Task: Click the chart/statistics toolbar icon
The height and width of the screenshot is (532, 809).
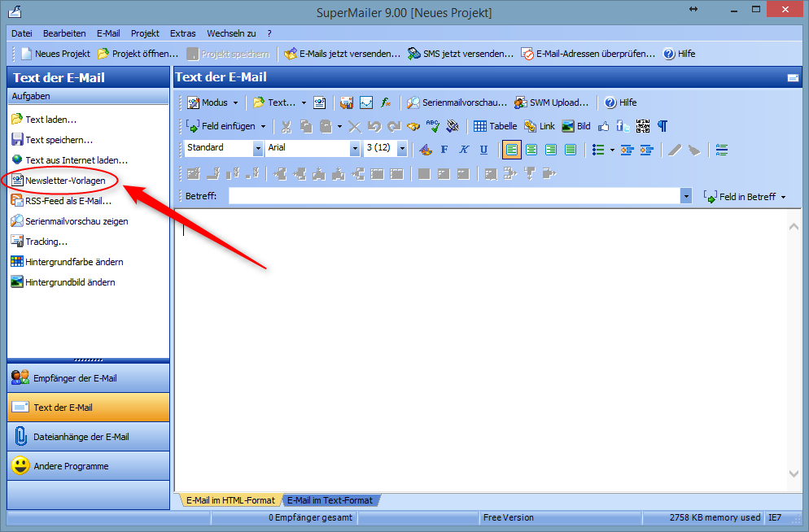Action: coord(365,102)
